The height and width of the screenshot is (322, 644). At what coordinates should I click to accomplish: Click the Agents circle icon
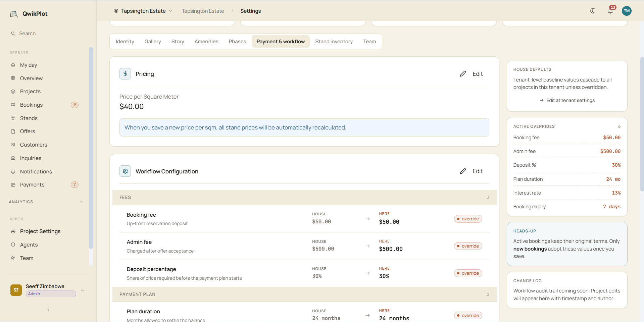pyautogui.click(x=13, y=245)
